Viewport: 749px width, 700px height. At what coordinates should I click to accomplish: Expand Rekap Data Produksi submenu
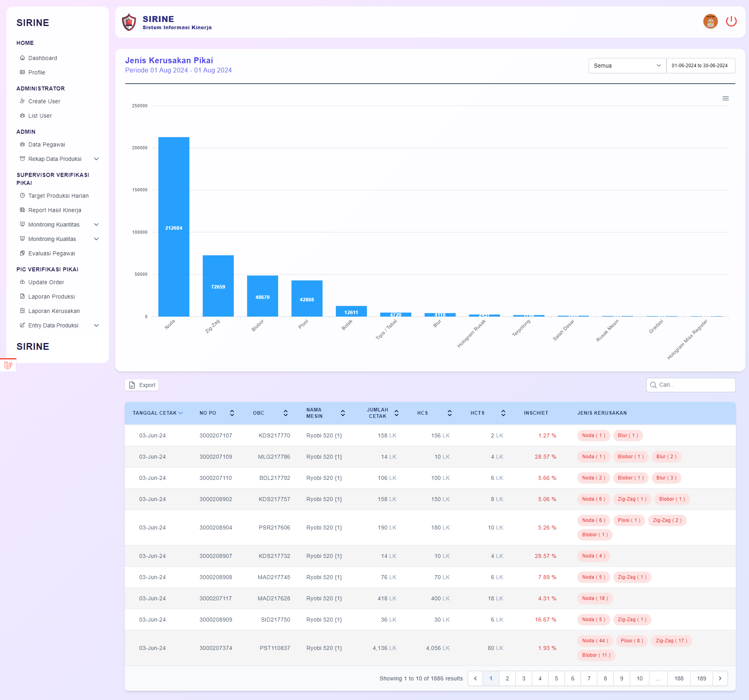96,159
